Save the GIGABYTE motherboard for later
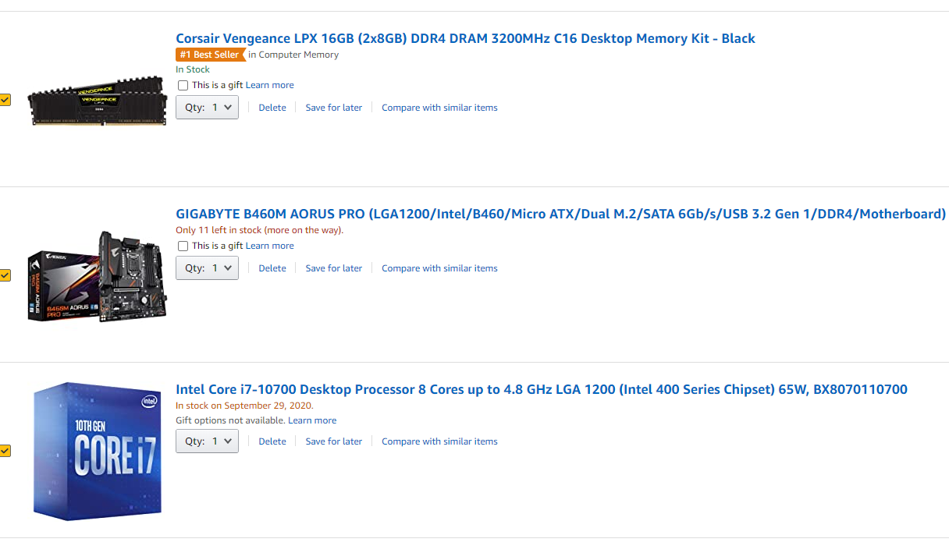Screen dimensions: 949x560 (x=333, y=268)
